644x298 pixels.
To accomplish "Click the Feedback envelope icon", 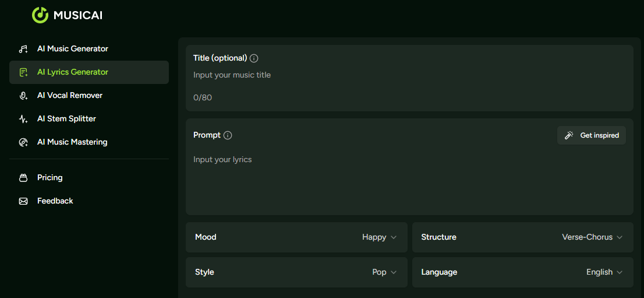I will (23, 201).
